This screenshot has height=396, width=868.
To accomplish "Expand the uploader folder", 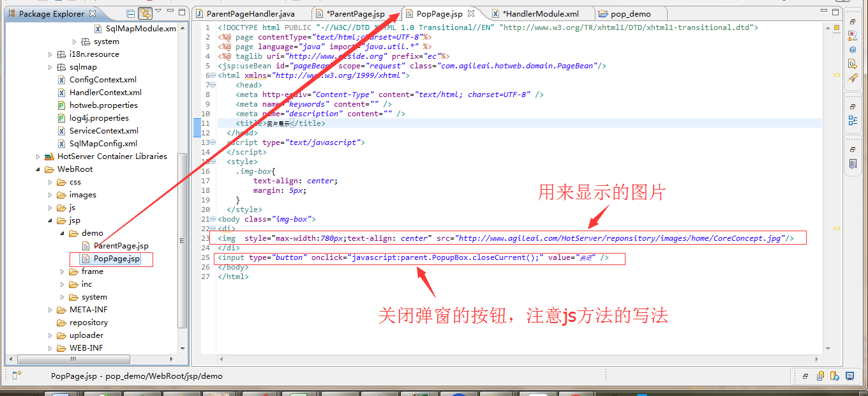I will coord(50,335).
